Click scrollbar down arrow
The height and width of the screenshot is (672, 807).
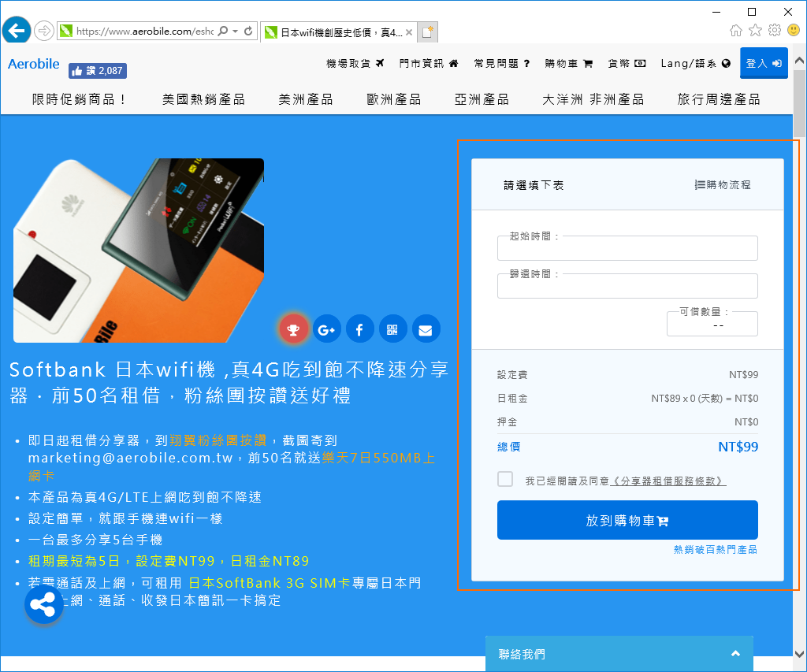coord(799,655)
